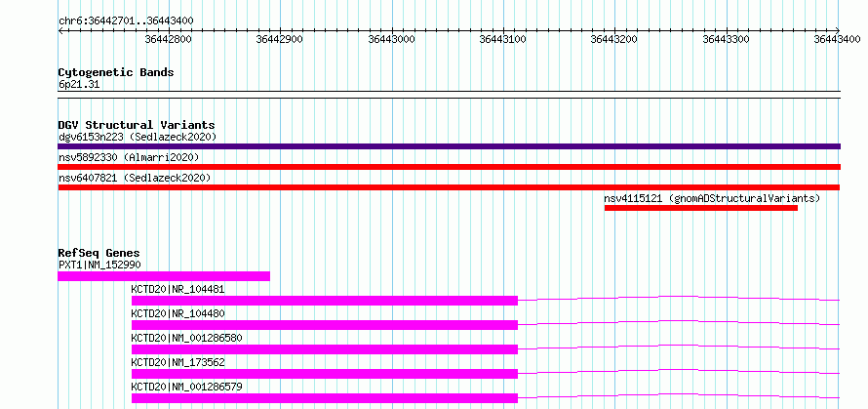Viewport: 868px width, 409px height.
Task: Click the KCTD20|NM_001286579 intron line
Action: (x=679, y=395)
